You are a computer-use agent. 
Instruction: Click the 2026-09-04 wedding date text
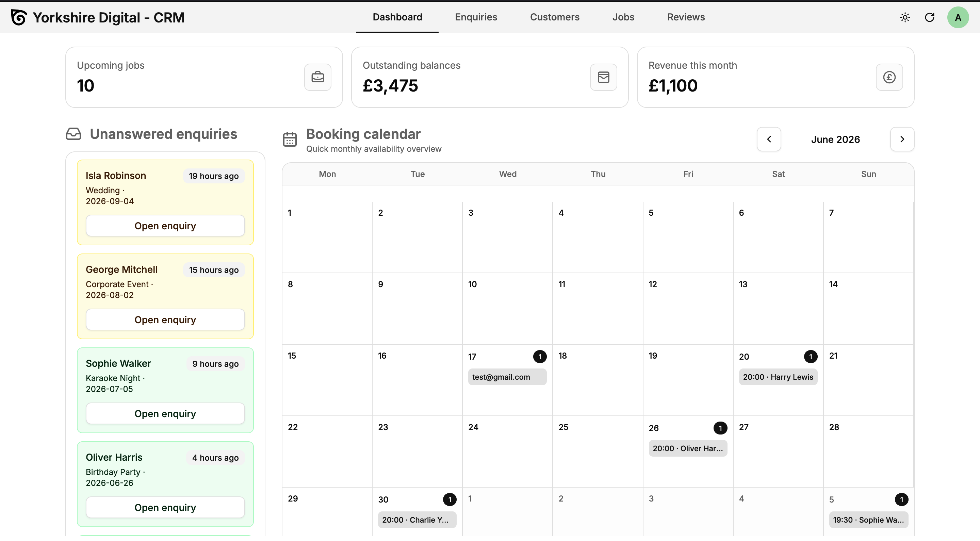coord(110,201)
